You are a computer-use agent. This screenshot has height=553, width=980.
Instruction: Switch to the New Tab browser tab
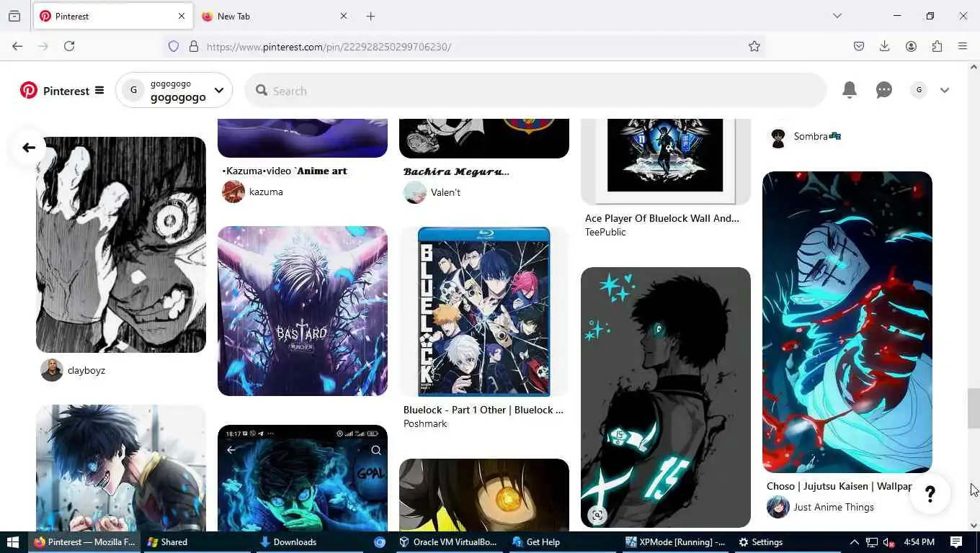[274, 16]
